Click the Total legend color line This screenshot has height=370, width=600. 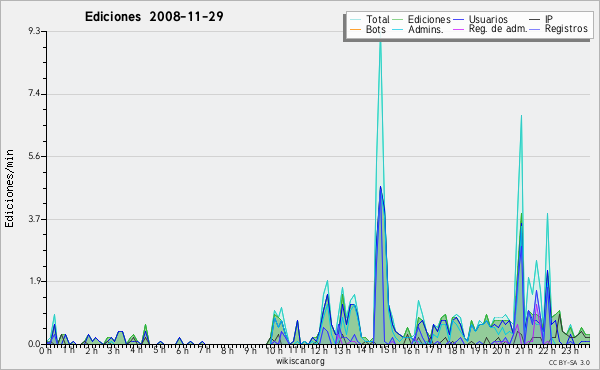pos(355,20)
